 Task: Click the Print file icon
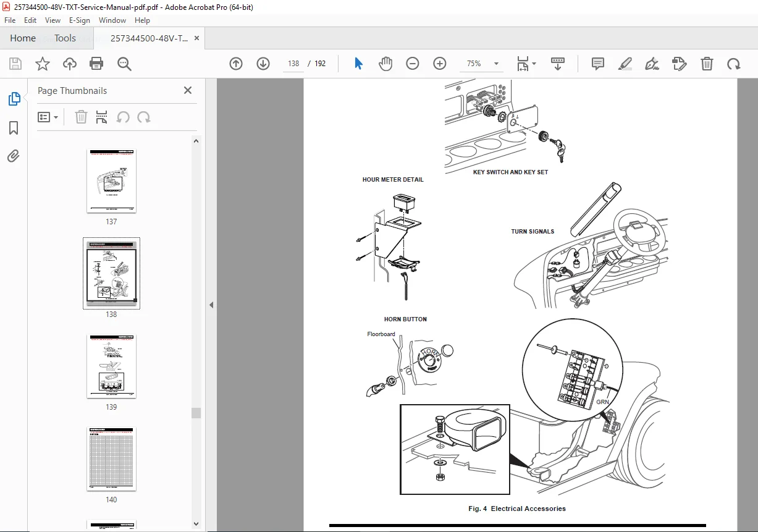[x=96, y=64]
